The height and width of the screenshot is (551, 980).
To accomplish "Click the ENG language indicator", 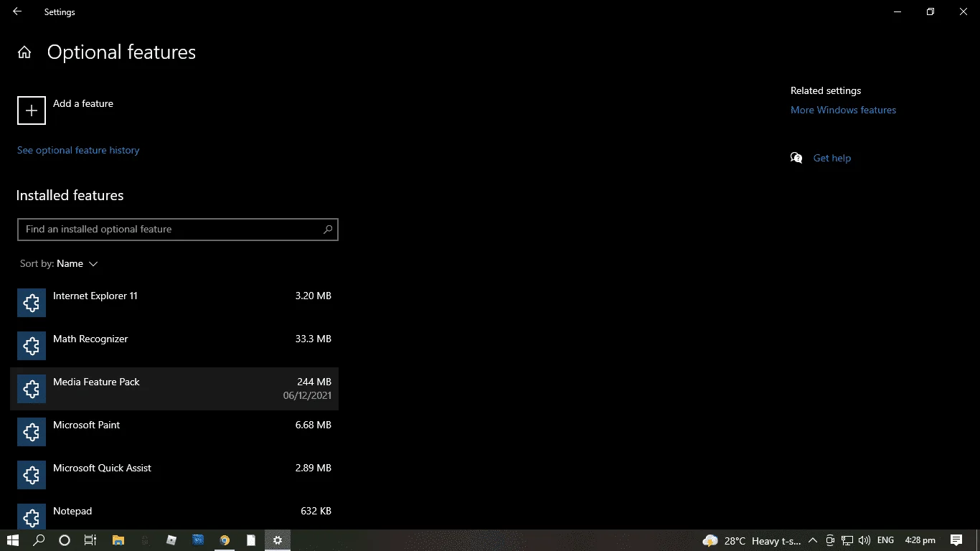I will [x=885, y=540].
